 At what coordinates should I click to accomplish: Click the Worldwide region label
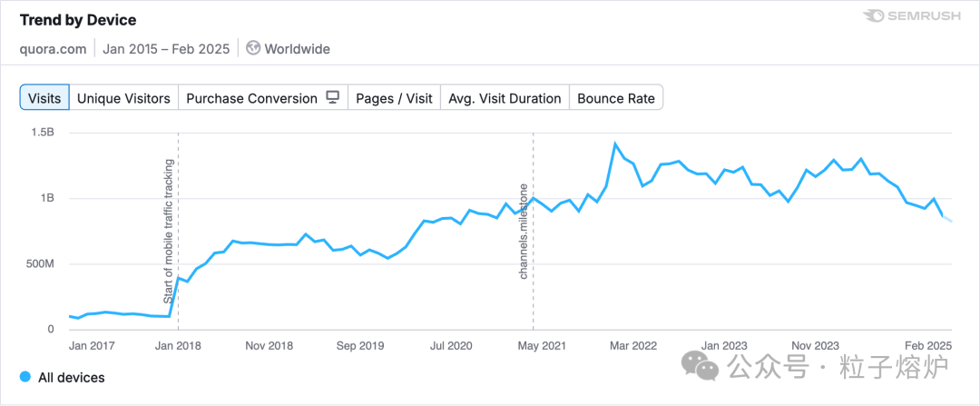tap(298, 48)
